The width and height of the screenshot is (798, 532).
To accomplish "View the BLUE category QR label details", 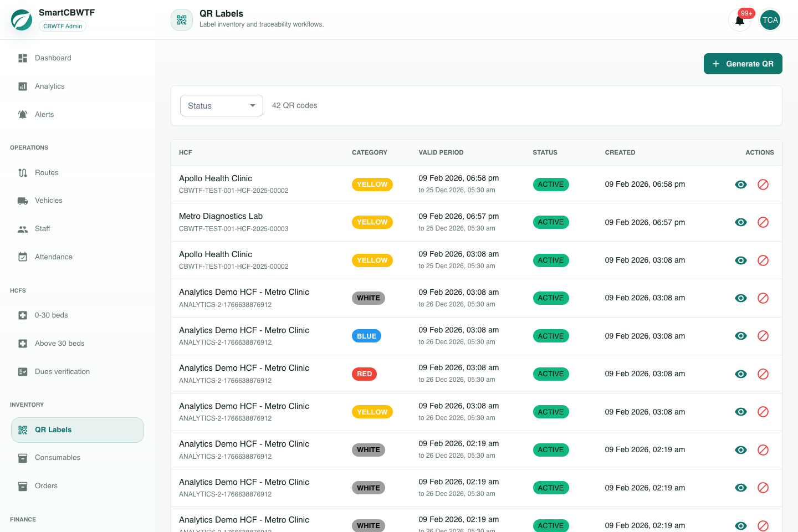I will click(x=741, y=336).
